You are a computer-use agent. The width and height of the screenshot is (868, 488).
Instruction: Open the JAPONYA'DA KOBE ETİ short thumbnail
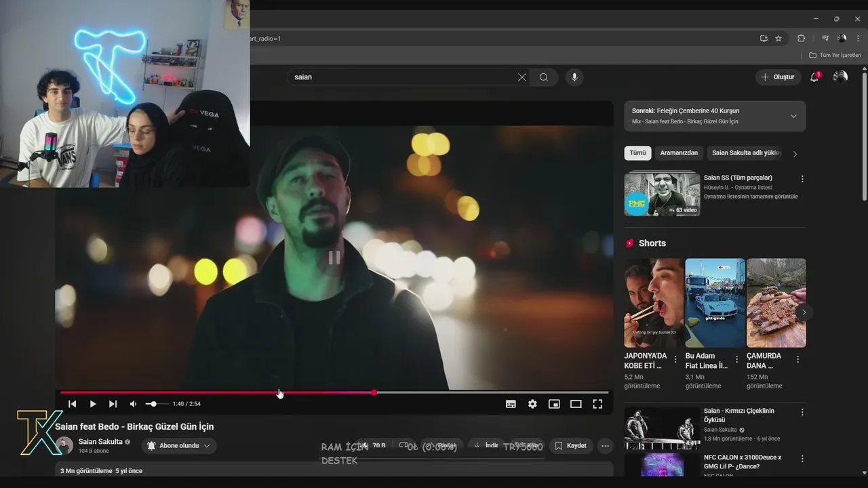[x=654, y=303]
